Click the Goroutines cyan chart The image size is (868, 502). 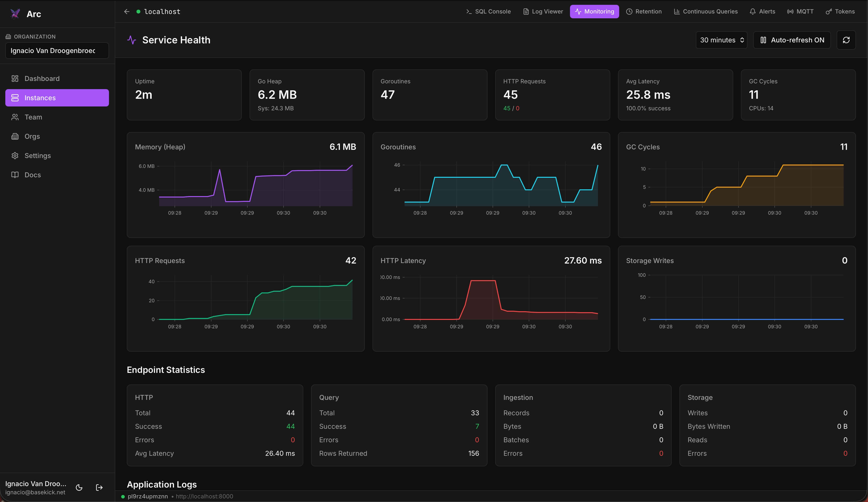click(491, 185)
